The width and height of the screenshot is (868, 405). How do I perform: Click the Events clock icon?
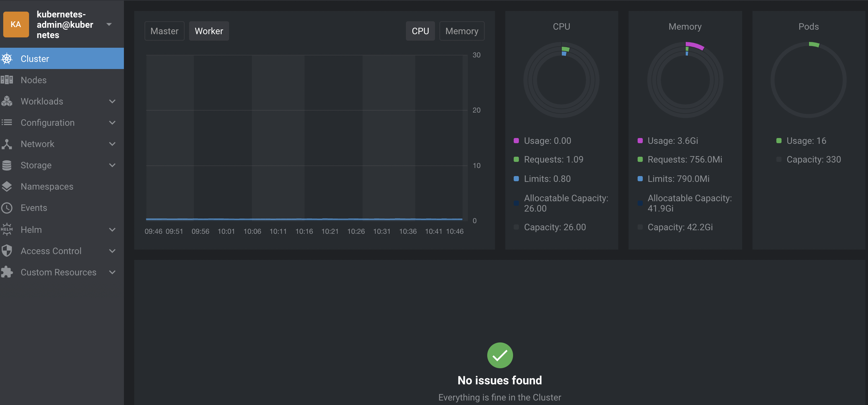point(7,208)
